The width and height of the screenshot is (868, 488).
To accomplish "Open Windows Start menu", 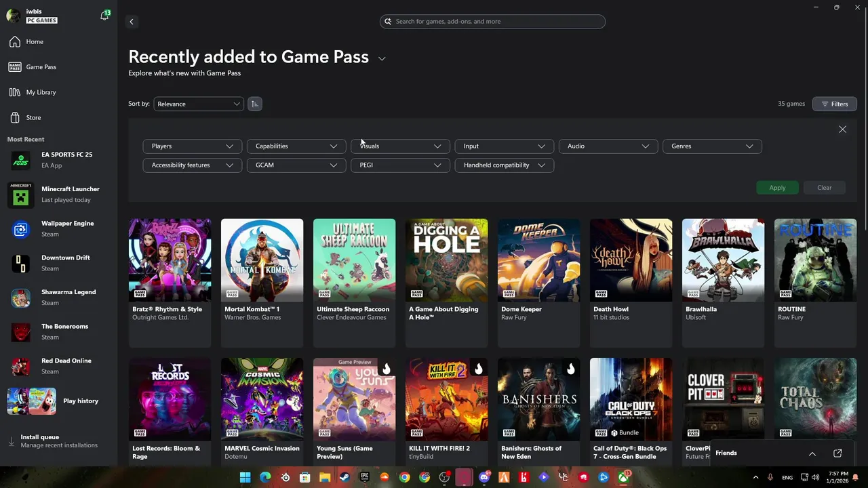I will [x=245, y=477].
